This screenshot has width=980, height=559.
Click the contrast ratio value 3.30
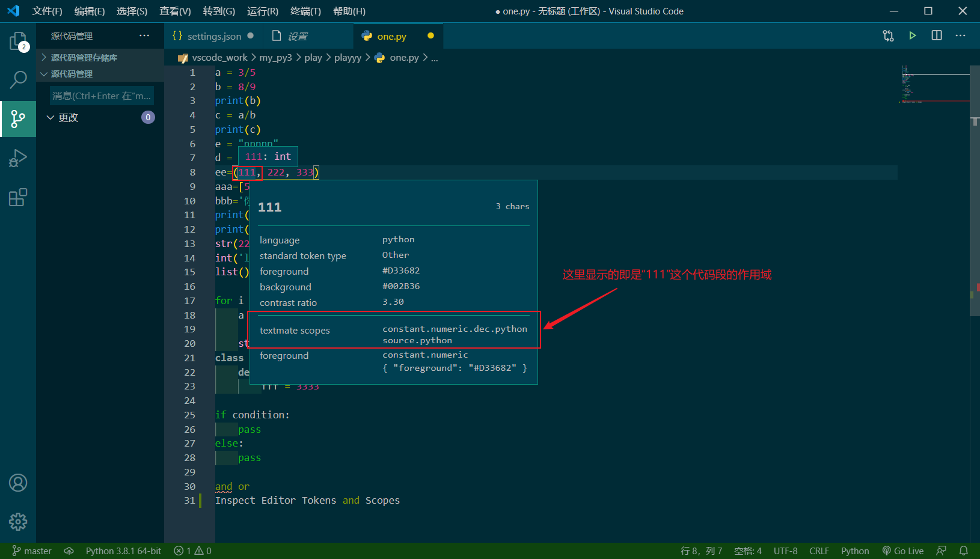[x=393, y=302]
